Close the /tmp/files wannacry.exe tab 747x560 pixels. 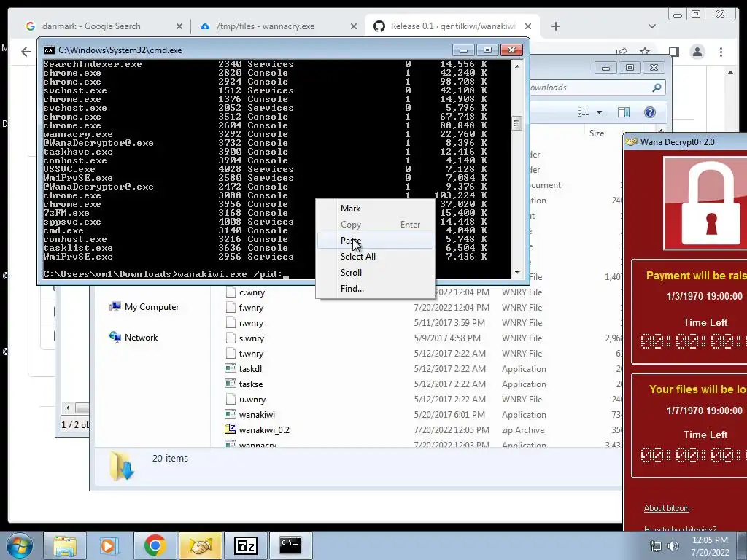[354, 27]
